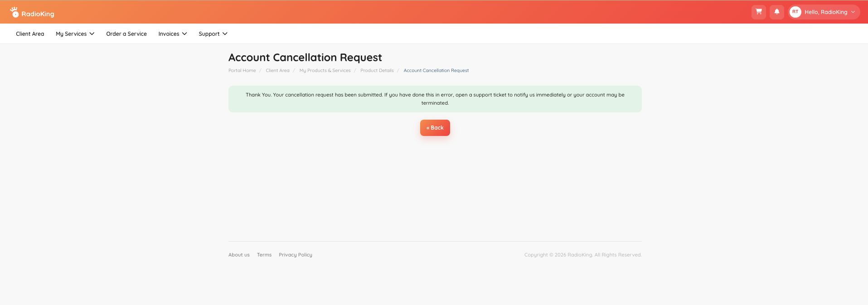
Task: Select Order a Service menu item
Action: pyautogui.click(x=126, y=34)
